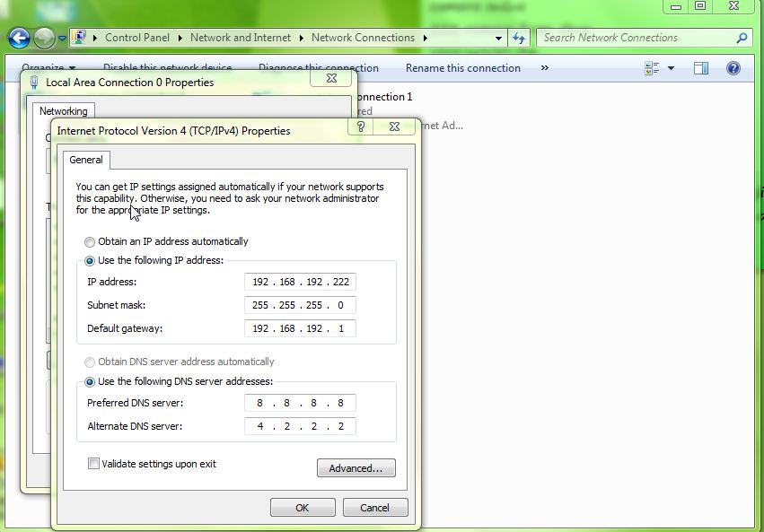The height and width of the screenshot is (532, 764).
Task: Confirm settings with the OK button
Action: click(x=303, y=507)
